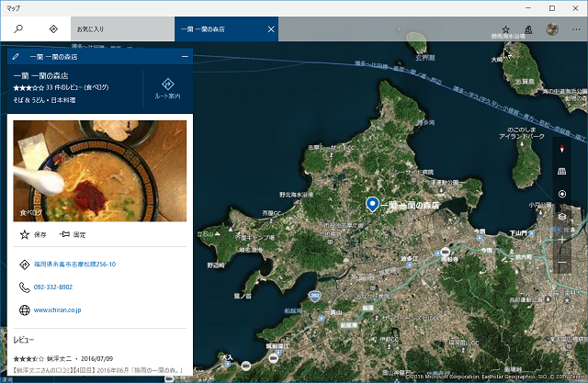
Task: Click the 立石山 mountain label
Action: tap(206, 234)
